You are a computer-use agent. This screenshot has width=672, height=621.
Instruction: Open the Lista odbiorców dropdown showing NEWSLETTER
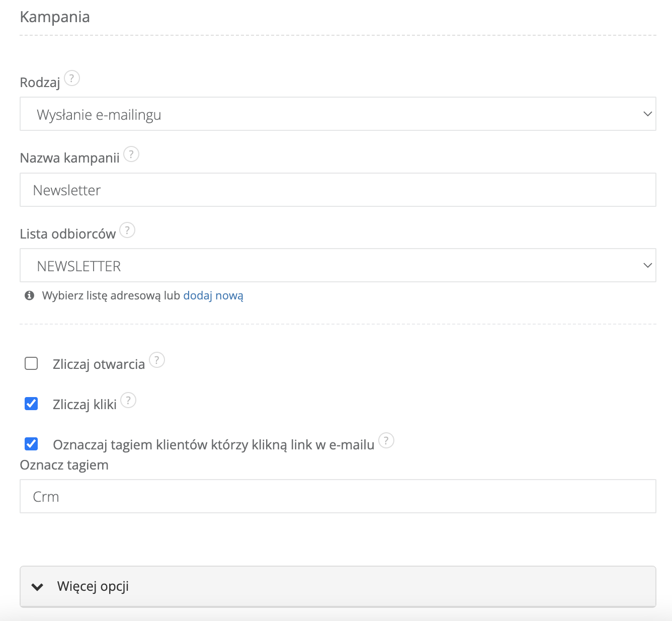pos(338,265)
